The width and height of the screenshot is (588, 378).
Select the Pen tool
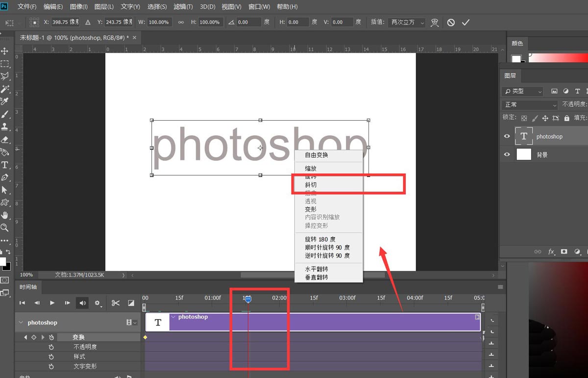pos(5,177)
